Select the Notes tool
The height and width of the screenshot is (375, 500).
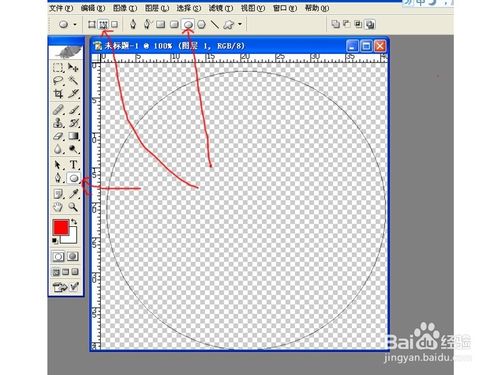[58, 194]
